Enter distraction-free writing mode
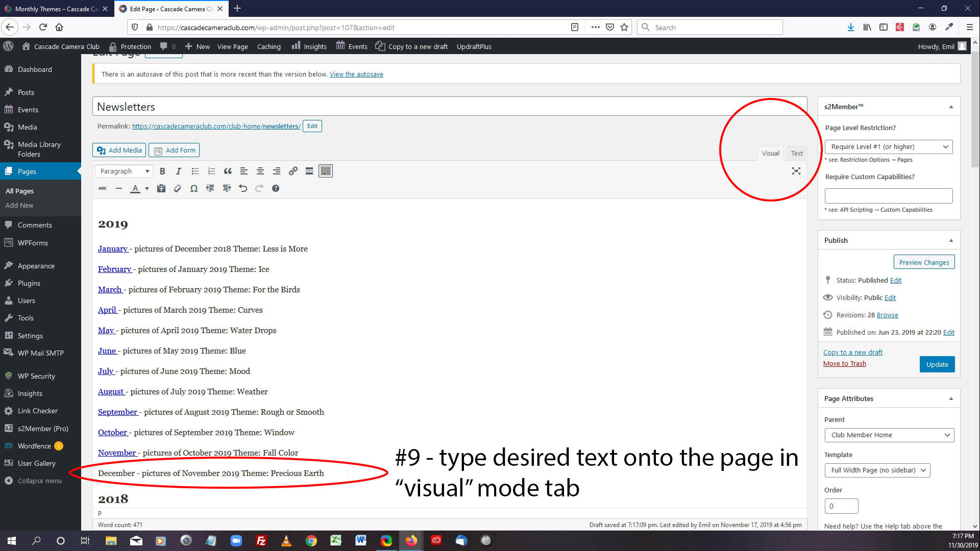This screenshot has height=551, width=980. tap(796, 171)
